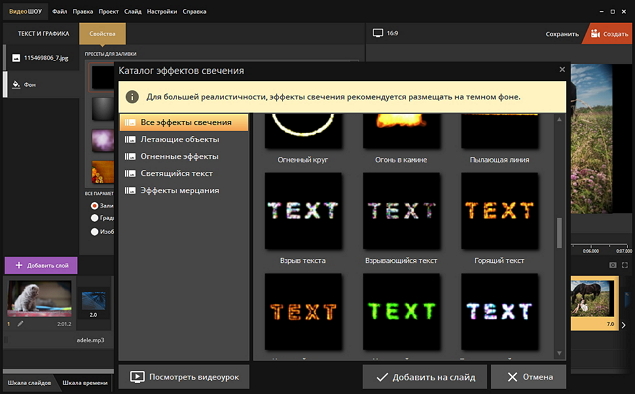This screenshot has height=394, width=635.
Task: Open the Слайд menu
Action: click(133, 11)
